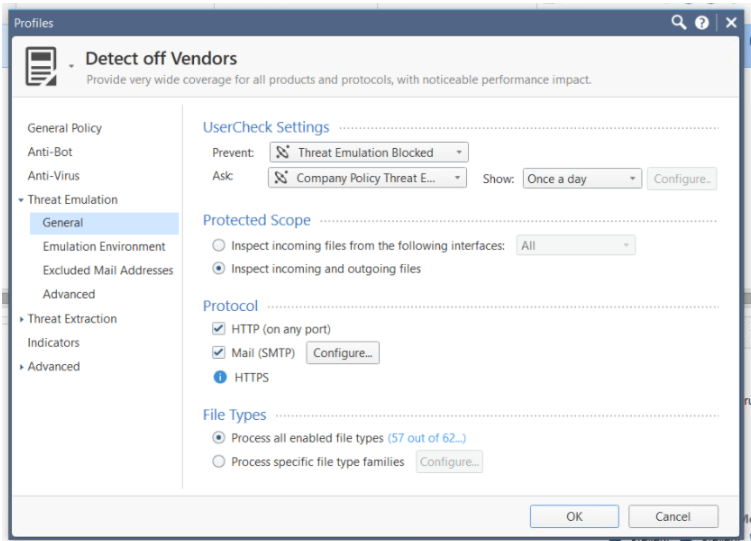Image resolution: width=751 pixels, height=541 pixels.
Task: Confirm changes with the OK button
Action: click(574, 517)
